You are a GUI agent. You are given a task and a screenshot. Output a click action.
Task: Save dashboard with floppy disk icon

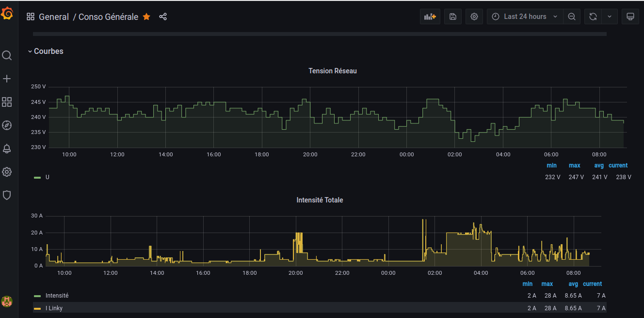pos(452,17)
